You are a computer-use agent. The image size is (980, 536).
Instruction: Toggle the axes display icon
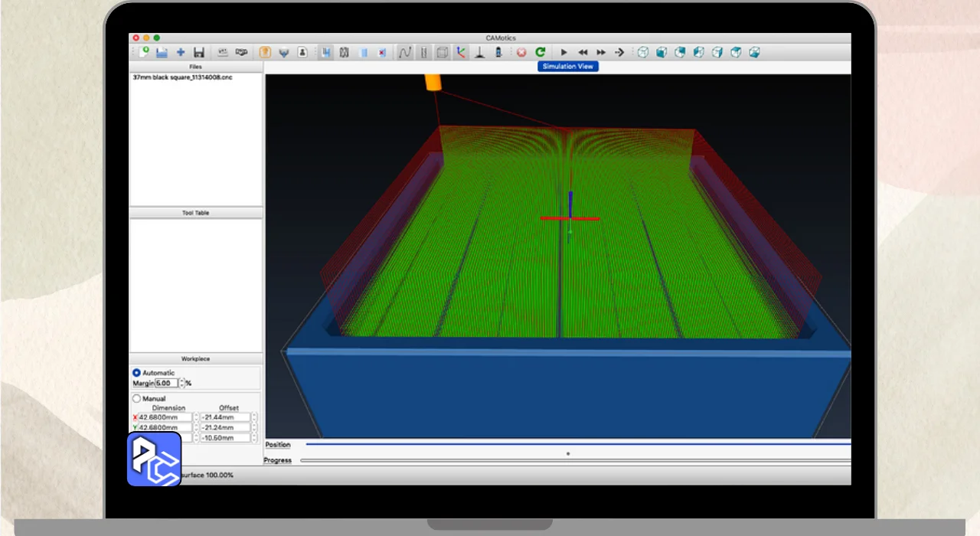click(461, 52)
